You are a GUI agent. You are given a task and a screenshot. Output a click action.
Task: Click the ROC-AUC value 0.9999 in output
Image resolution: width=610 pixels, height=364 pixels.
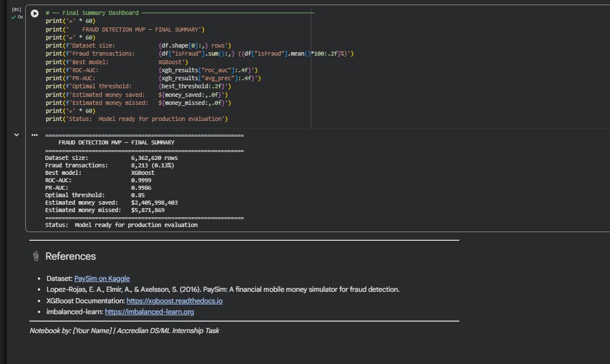[141, 180]
